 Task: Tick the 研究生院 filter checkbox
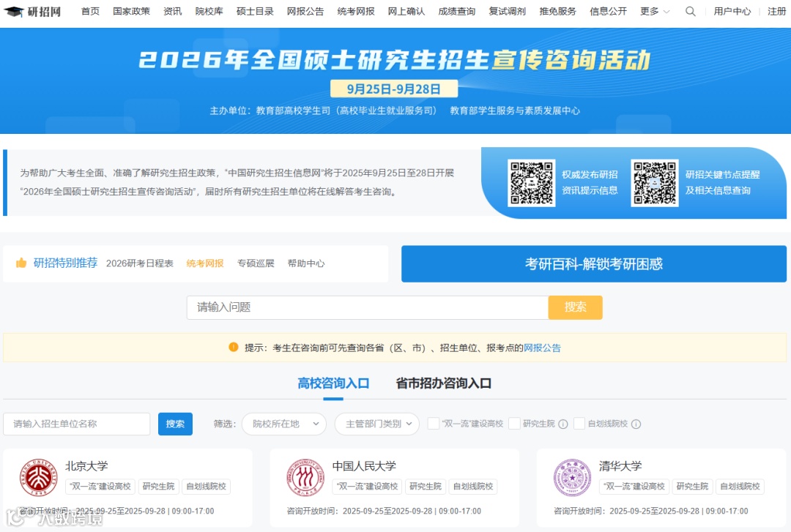coord(515,424)
